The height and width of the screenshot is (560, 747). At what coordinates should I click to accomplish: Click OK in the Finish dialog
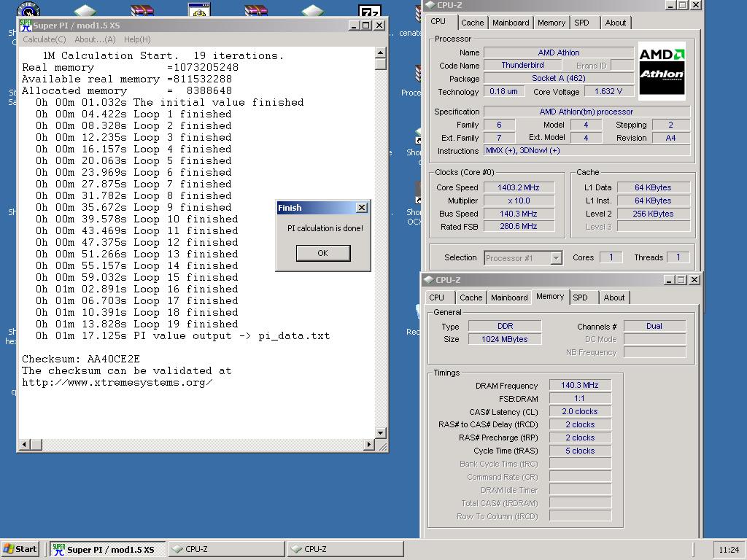(323, 253)
